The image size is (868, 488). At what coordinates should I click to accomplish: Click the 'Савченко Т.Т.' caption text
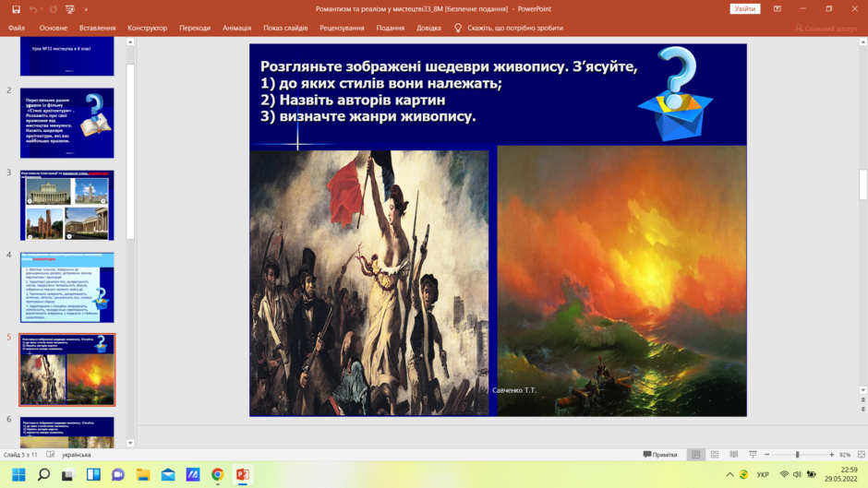pos(514,390)
